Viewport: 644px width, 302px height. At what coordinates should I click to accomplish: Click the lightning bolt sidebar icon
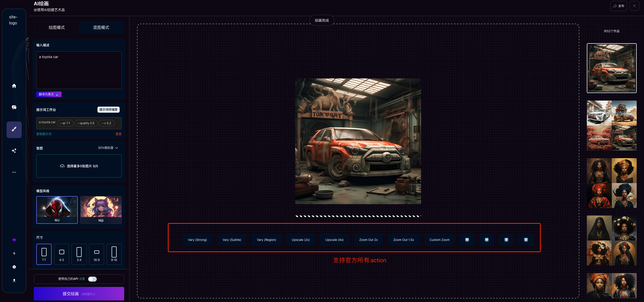pos(14,253)
